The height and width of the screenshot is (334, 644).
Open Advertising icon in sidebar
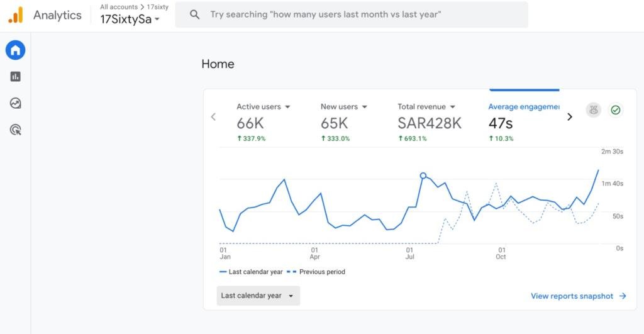pyautogui.click(x=15, y=130)
